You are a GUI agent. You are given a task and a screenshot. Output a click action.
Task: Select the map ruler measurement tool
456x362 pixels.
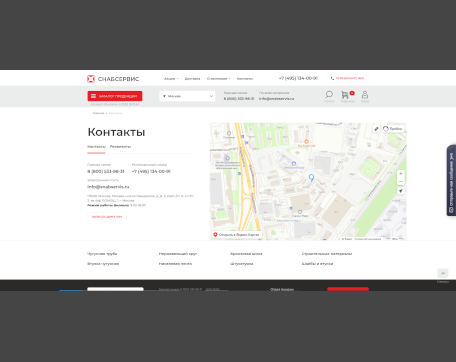click(376, 129)
